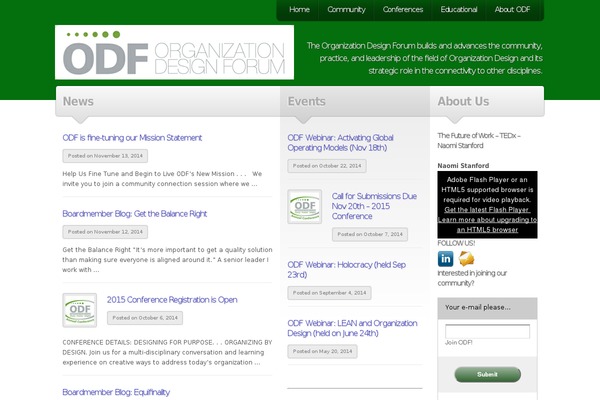Click 'The Future of Work – TEDx' text
Screen dimensions: 600x400
[x=479, y=140]
